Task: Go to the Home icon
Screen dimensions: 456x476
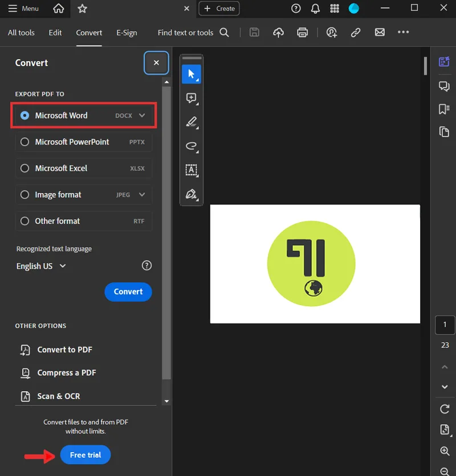Action: (x=58, y=9)
